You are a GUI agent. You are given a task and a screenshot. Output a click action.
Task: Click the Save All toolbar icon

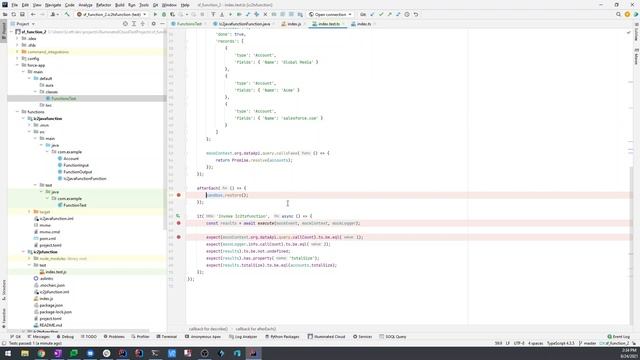(x=22, y=14)
